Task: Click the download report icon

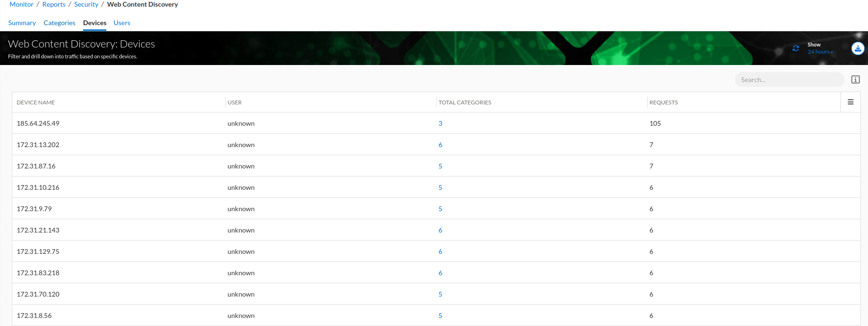Action: pos(858,48)
